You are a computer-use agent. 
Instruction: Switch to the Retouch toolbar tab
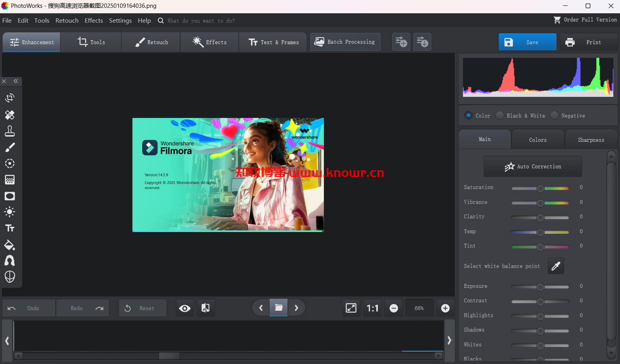point(152,42)
